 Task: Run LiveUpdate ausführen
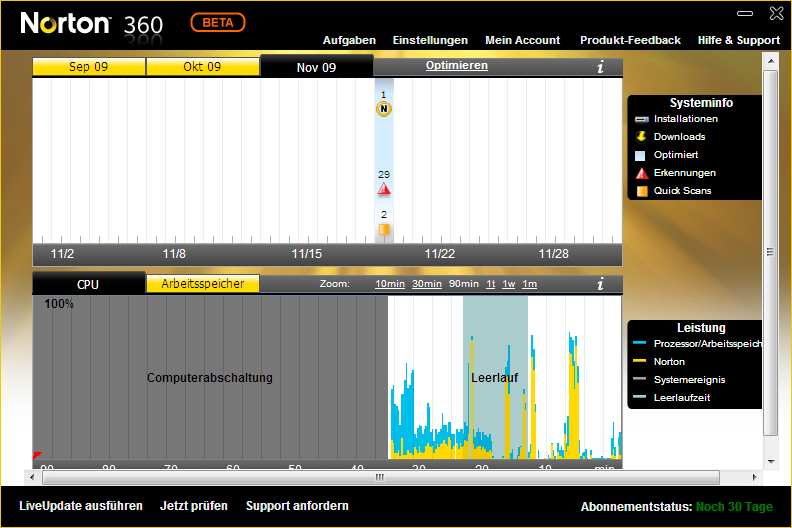point(81,506)
